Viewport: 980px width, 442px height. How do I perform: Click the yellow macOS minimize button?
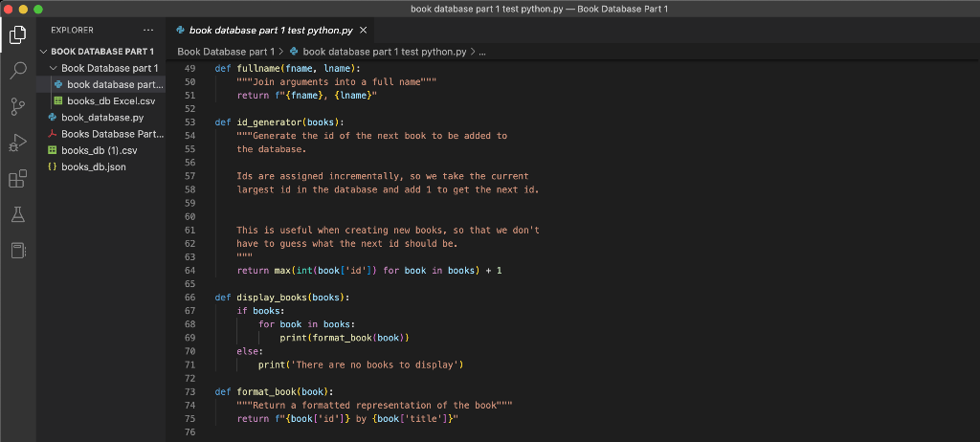23,10
